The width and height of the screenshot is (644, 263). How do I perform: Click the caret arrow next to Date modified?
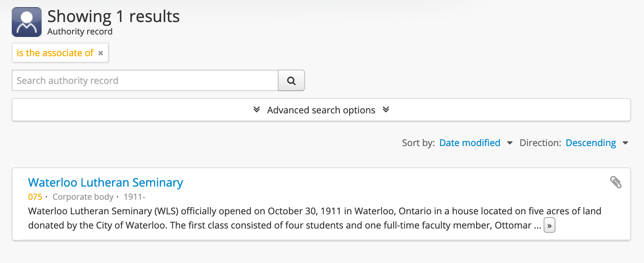510,143
